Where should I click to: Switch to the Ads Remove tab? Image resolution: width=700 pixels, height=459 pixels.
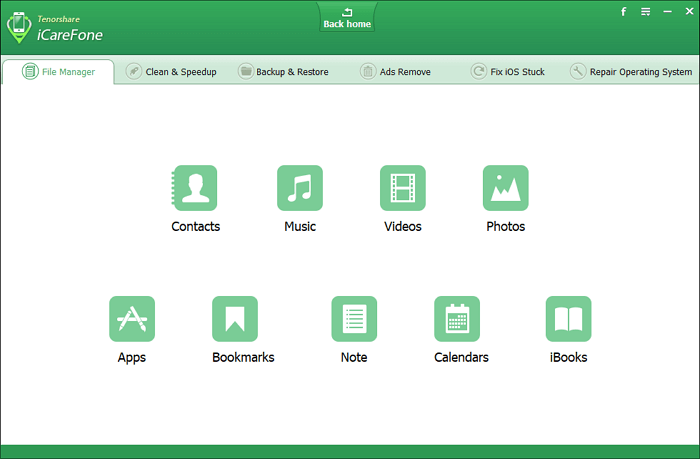396,71
